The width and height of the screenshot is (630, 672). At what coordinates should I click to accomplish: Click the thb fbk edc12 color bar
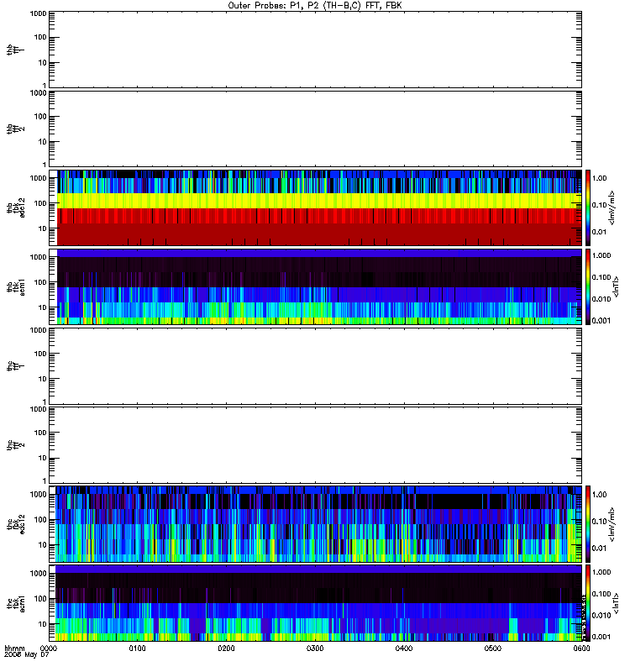588,207
